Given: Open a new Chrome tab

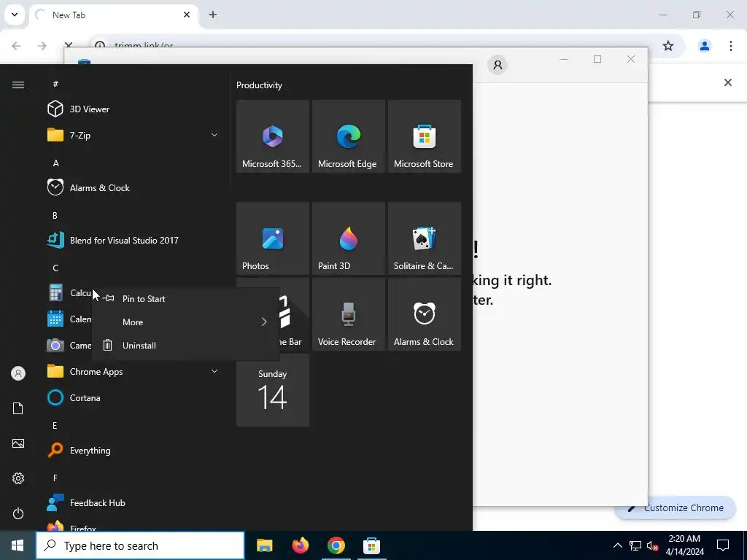Looking at the screenshot, I should pos(213,15).
